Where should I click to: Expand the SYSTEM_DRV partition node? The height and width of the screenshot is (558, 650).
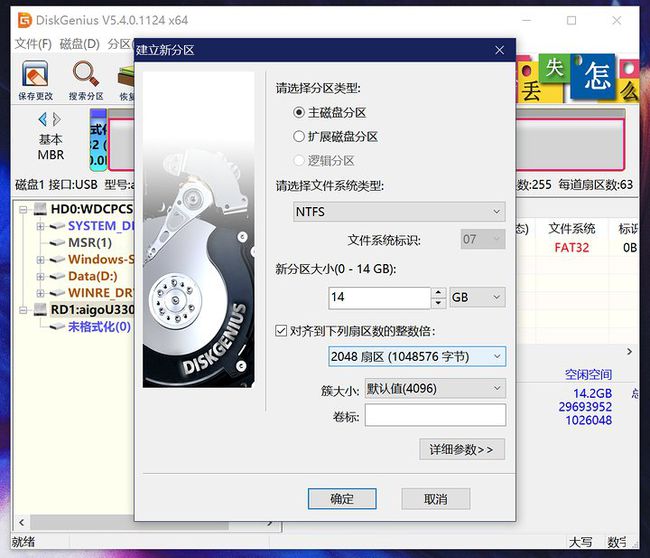pyautogui.click(x=40, y=226)
